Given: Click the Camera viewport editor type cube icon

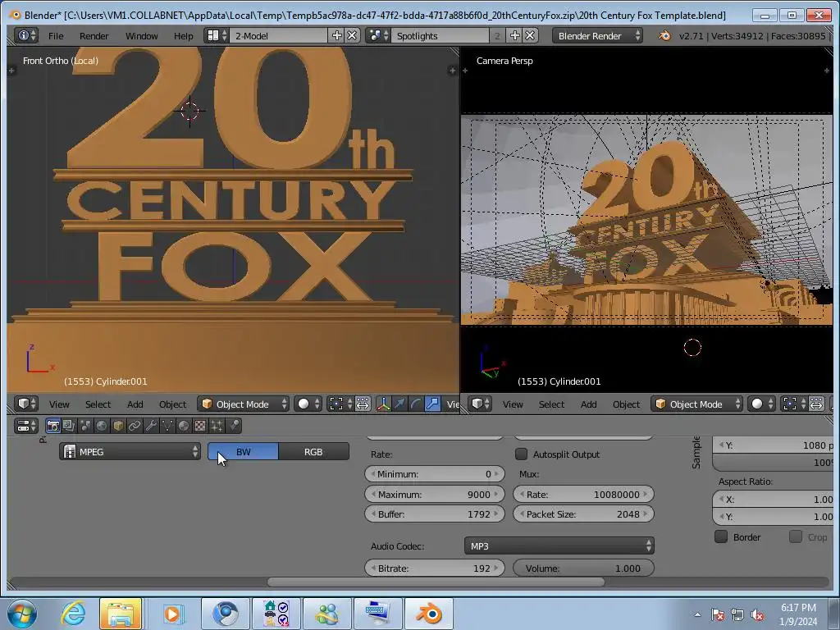Looking at the screenshot, I should (479, 404).
